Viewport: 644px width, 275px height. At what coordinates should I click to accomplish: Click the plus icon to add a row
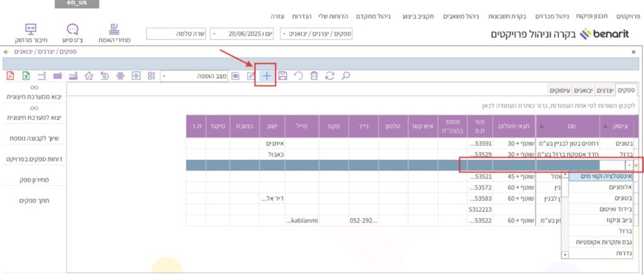coord(267,76)
